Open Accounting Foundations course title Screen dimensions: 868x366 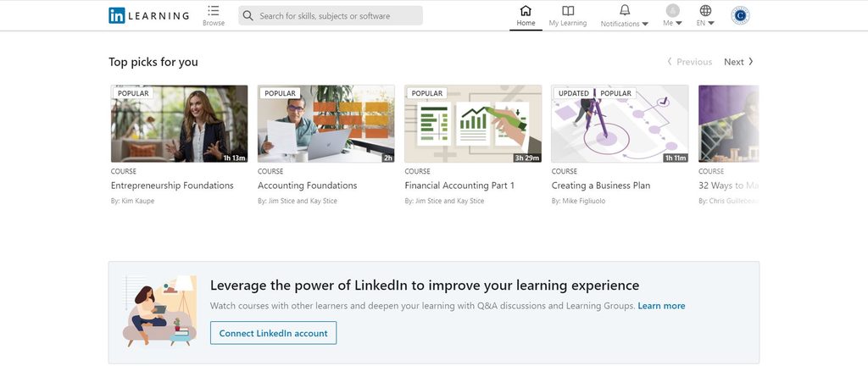[x=307, y=186]
